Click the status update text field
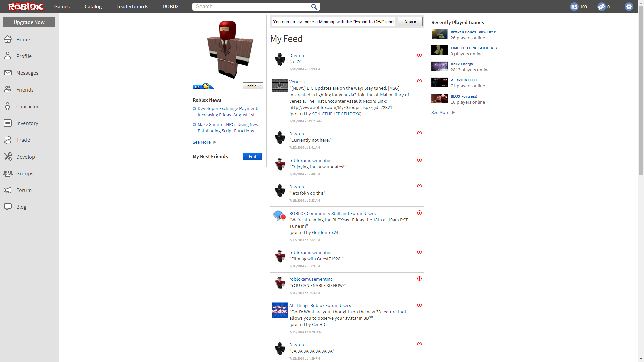The height and width of the screenshot is (362, 644). point(333,22)
